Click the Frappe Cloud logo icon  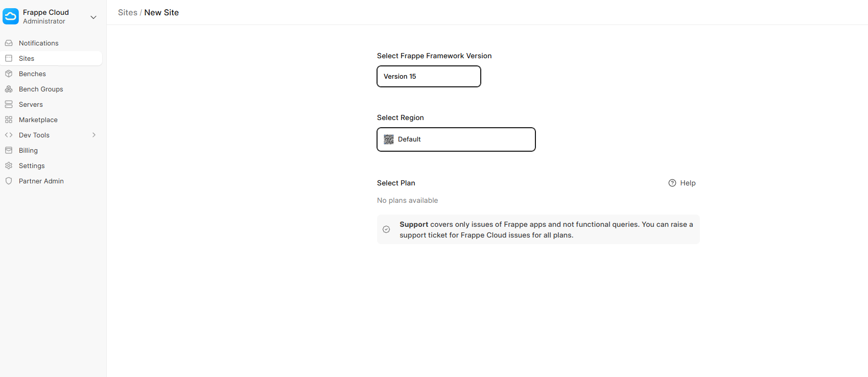11,16
